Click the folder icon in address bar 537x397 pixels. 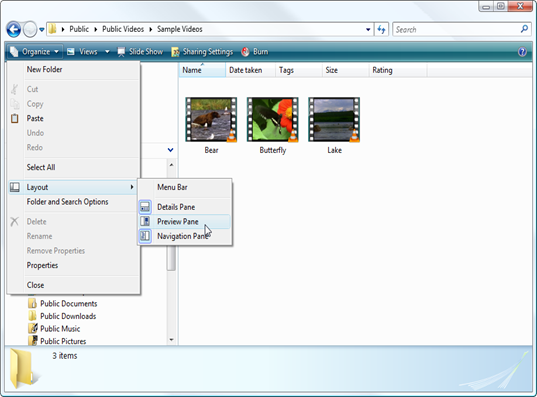pyautogui.click(x=52, y=29)
